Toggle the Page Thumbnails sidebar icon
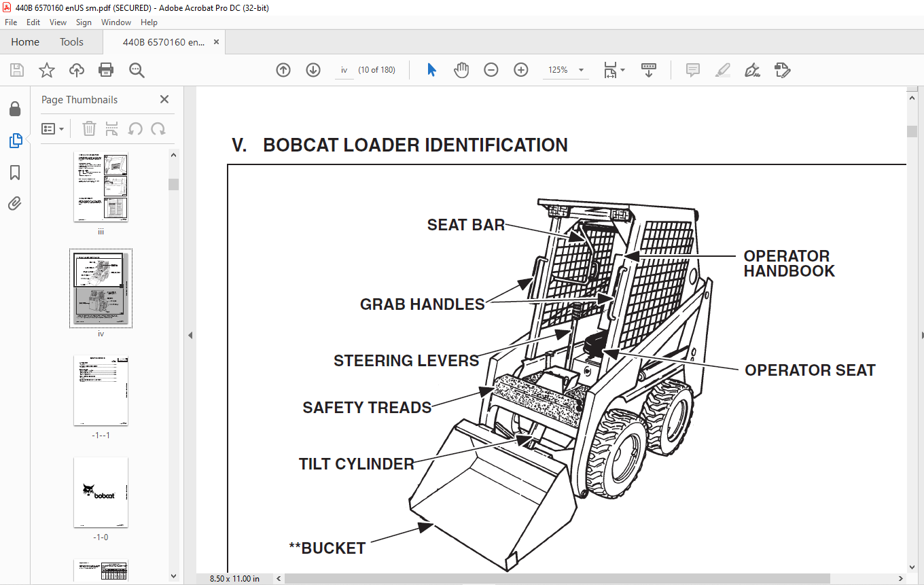Viewport: 924px width, 585px height. coord(15,141)
